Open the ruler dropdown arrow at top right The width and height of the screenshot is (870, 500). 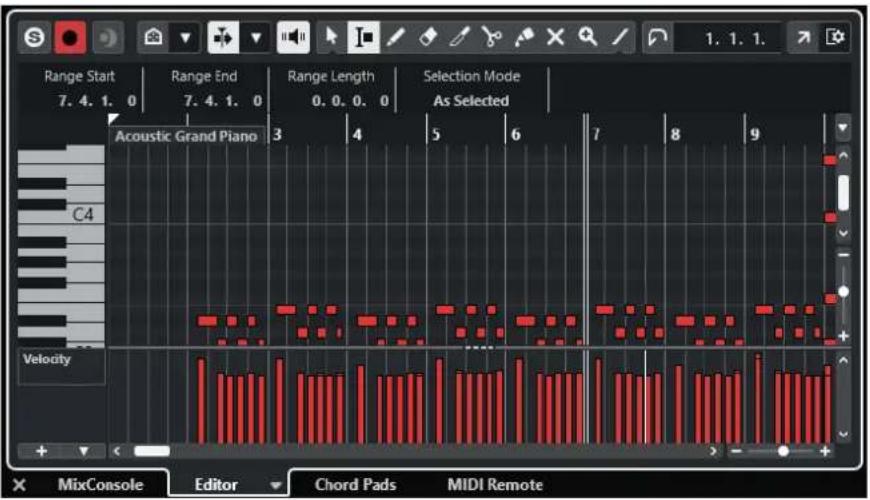tap(842, 128)
